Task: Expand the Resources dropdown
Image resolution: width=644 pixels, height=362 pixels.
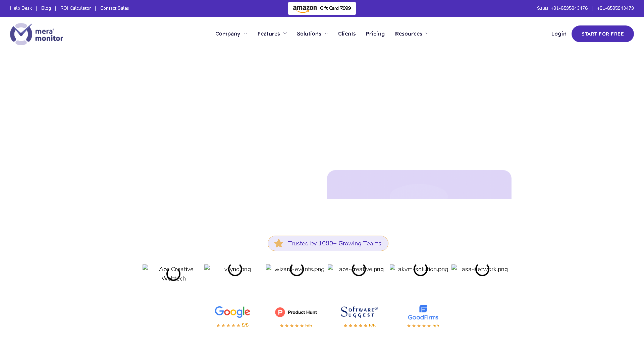Action: click(412, 34)
